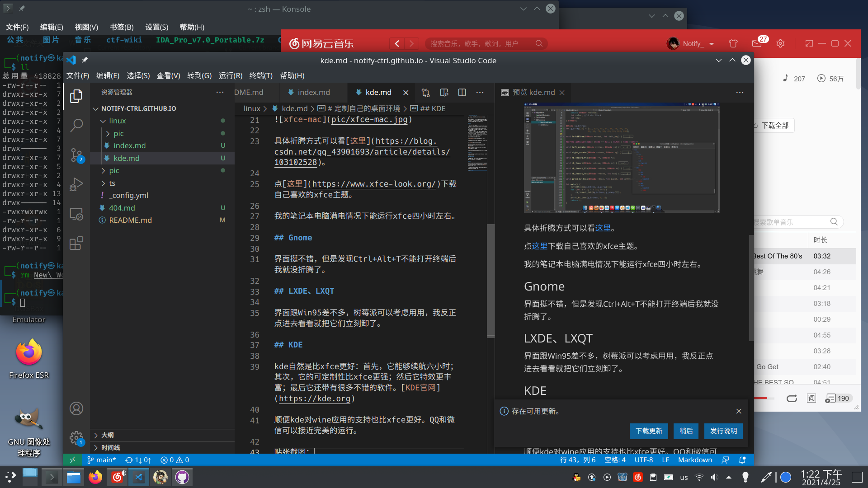The image size is (868, 488).
Task: Open editor more actions ellipsis
Action: tap(480, 93)
